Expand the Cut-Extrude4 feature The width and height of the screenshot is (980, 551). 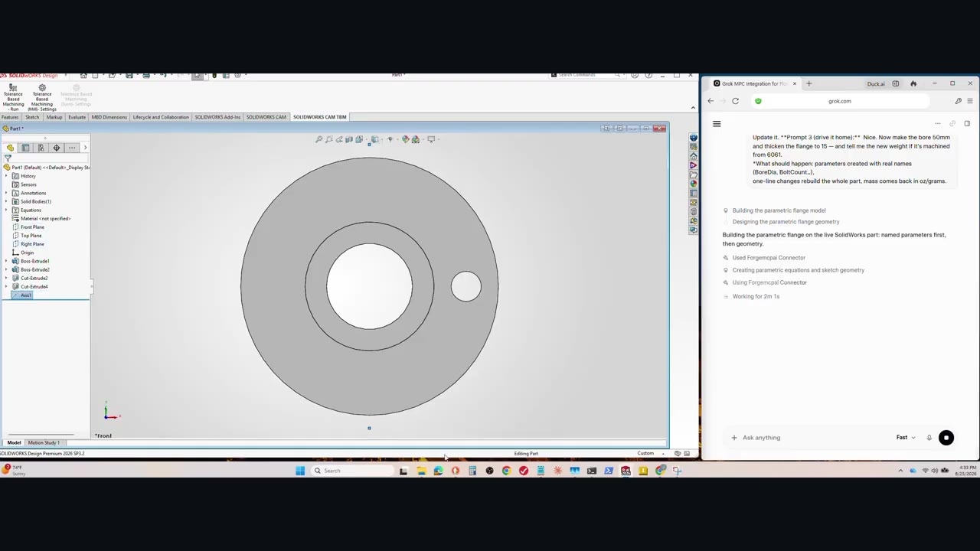tap(6, 286)
